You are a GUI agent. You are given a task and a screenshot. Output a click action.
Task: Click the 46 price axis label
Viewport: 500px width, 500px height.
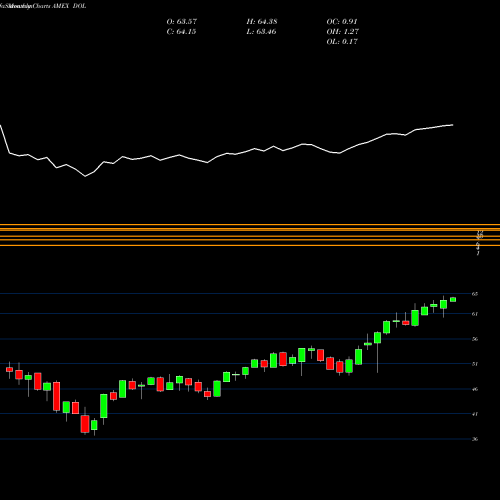coord(475,389)
